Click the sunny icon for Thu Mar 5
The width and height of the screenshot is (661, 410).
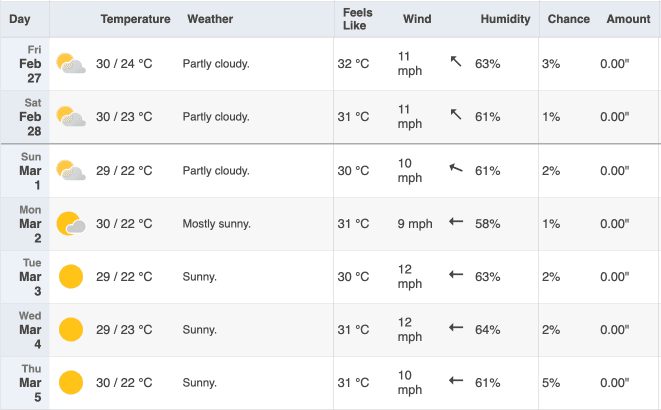71,383
